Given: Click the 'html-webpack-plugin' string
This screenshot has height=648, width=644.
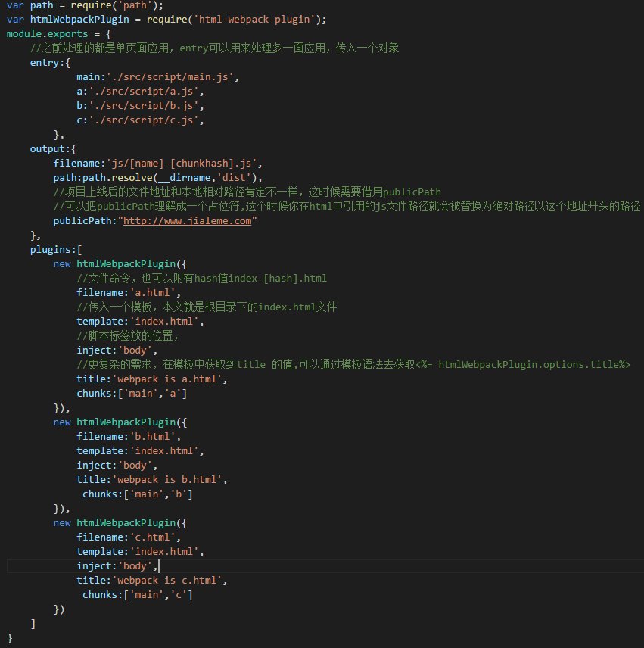Looking at the screenshot, I should (254, 20).
